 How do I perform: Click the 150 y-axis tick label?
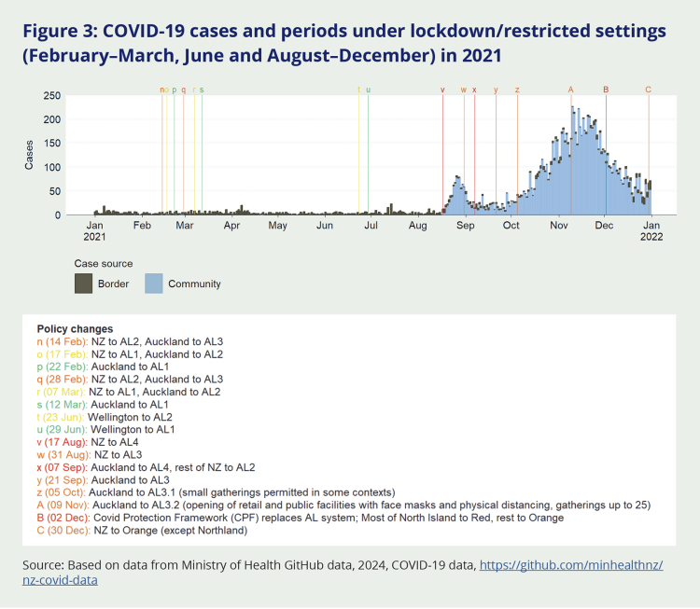pos(52,144)
